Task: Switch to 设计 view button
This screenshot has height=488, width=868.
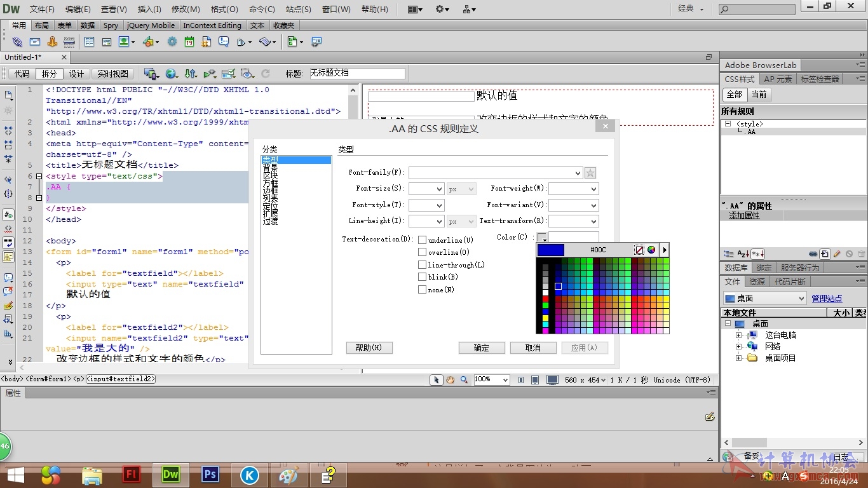Action: point(76,74)
